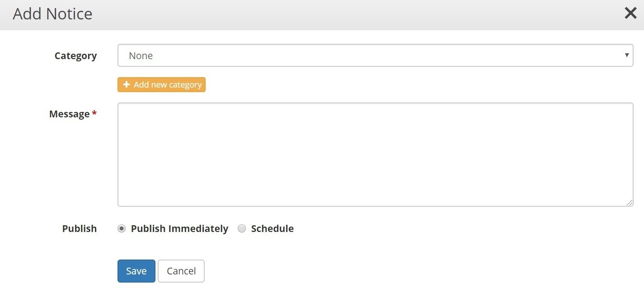Viewport: 644px width, 297px height.
Task: Select the Publish Immediately radio button
Action: pyautogui.click(x=121, y=228)
